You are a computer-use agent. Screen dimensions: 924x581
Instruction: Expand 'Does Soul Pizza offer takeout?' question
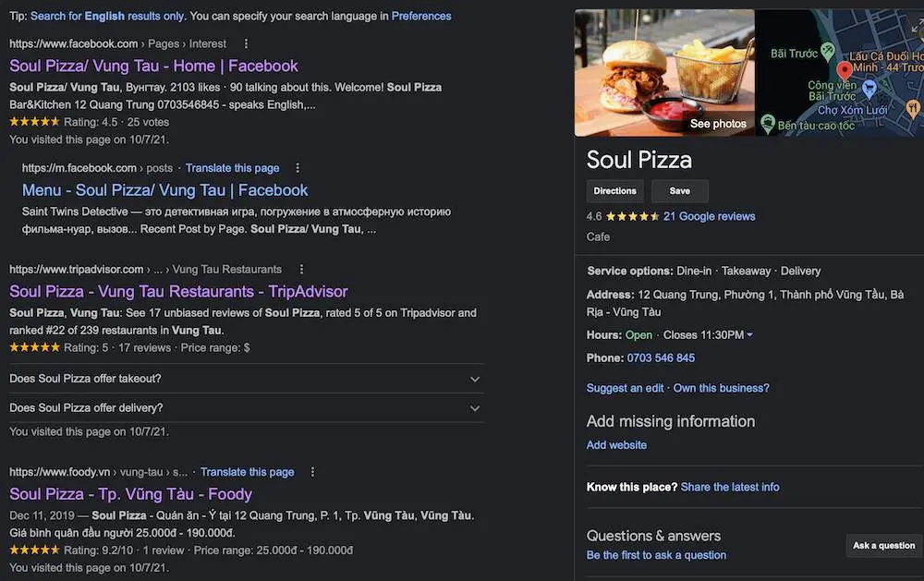click(247, 379)
